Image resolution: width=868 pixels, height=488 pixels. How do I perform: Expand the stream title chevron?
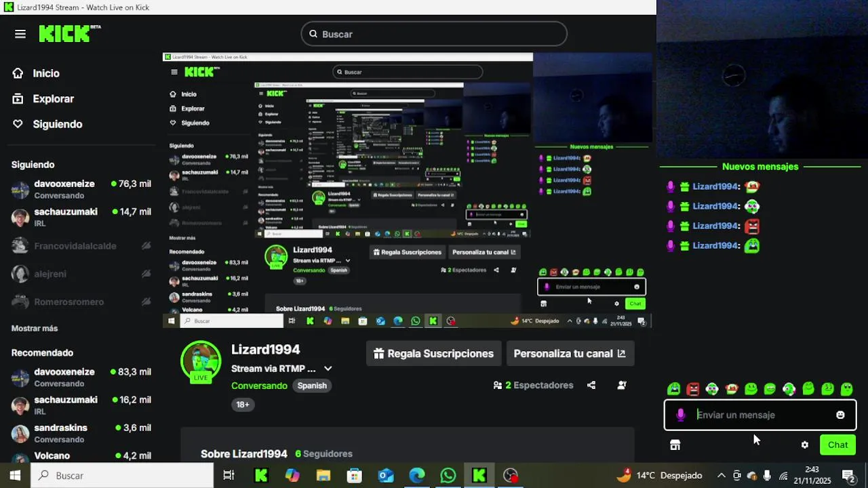click(x=328, y=369)
